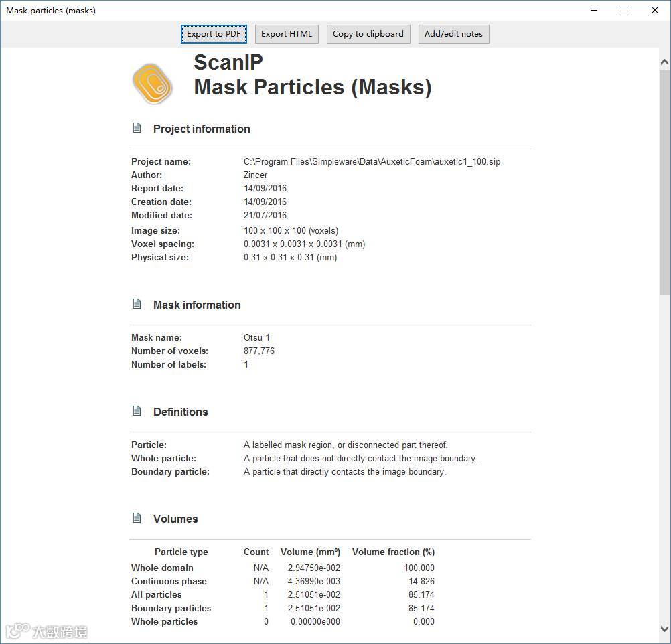Click the Mask information heading
Viewport: 671px width, 644px height.
(x=197, y=305)
